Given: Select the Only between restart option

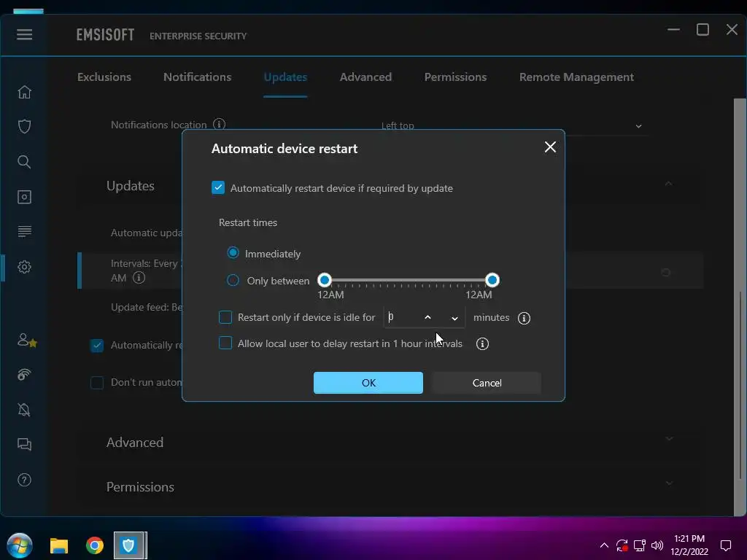Looking at the screenshot, I should coord(233,280).
